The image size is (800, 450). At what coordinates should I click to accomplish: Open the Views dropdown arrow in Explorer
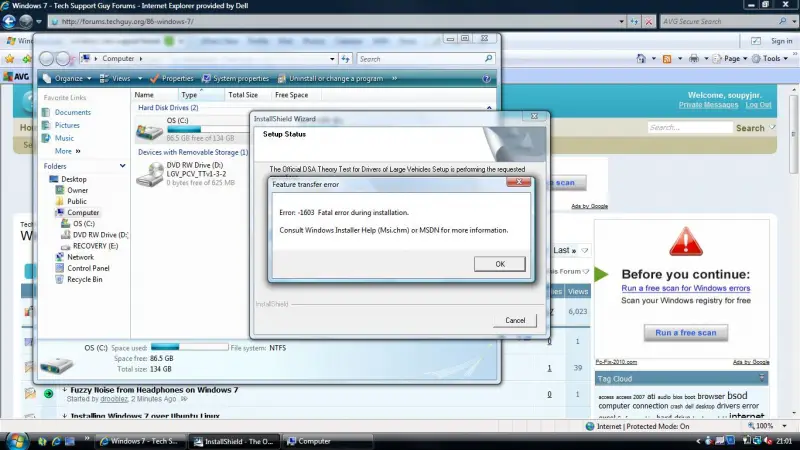pos(140,79)
